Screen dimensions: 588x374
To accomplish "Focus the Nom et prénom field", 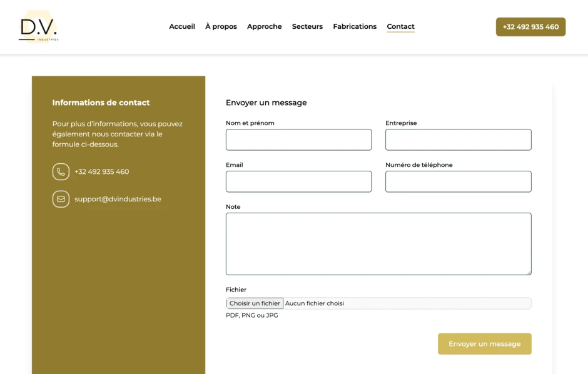I will click(298, 139).
